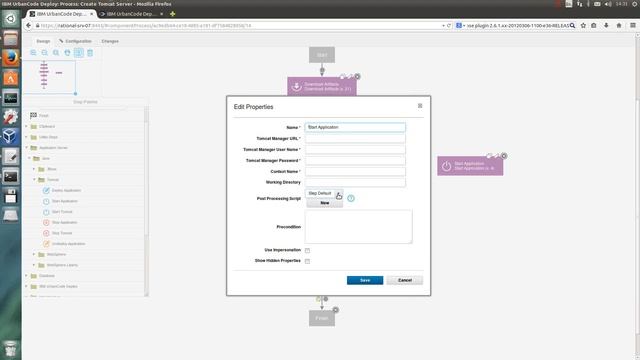Image resolution: width=640 pixels, height=360 pixels.
Task: Click the page vertical scrollbar on the right edge
Action: [x=638, y=196]
